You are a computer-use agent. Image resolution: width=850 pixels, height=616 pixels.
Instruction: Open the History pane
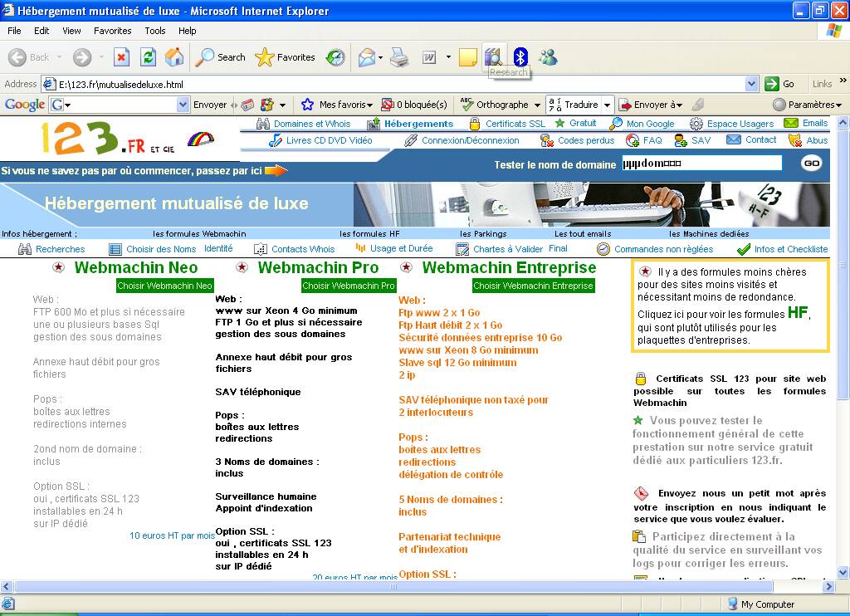coord(335,57)
